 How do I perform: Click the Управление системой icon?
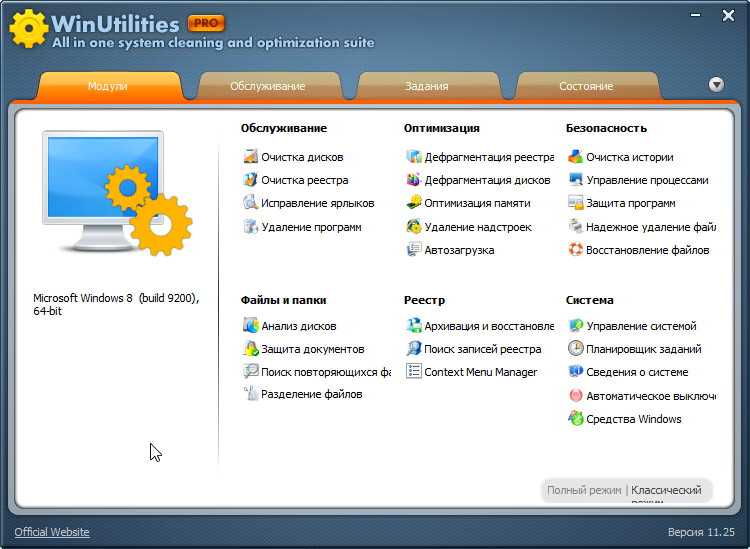pyautogui.click(x=575, y=326)
